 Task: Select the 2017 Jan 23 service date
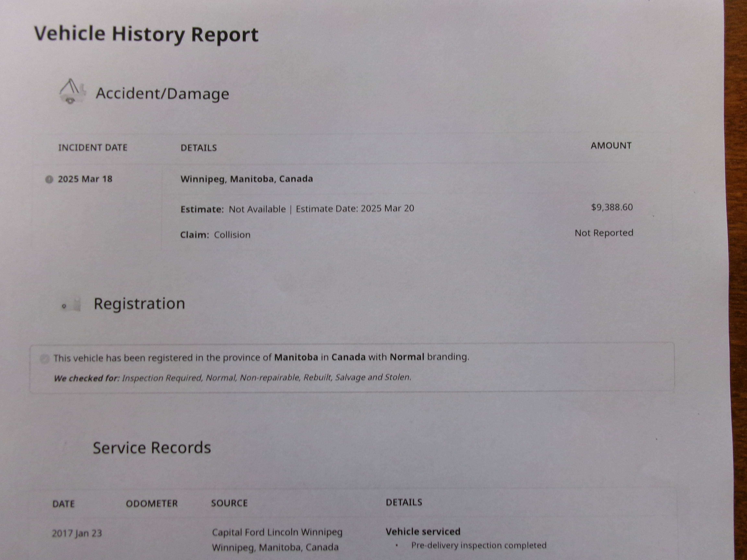77,533
